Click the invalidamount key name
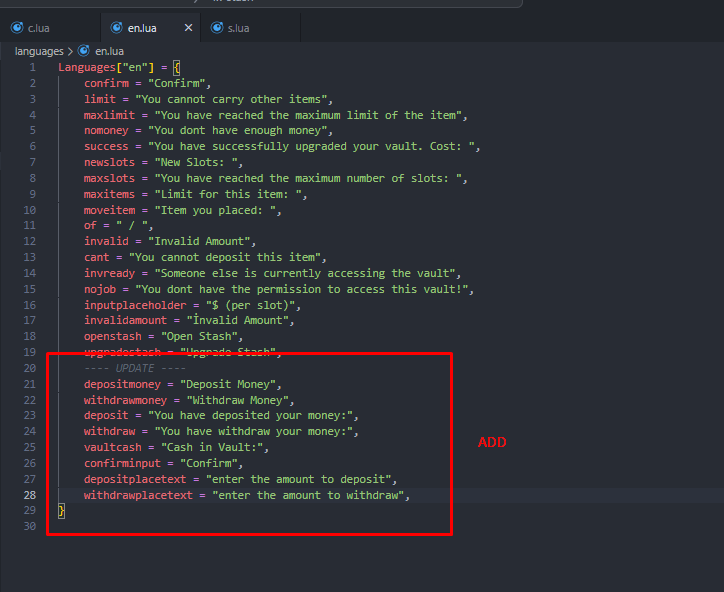 126,320
